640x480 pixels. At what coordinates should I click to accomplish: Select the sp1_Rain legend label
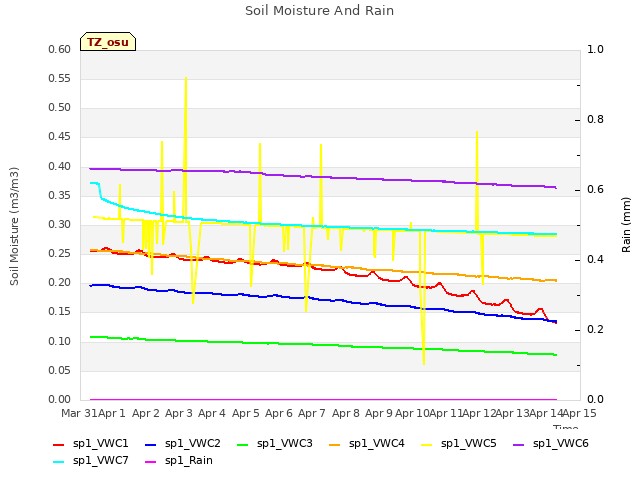click(189, 461)
